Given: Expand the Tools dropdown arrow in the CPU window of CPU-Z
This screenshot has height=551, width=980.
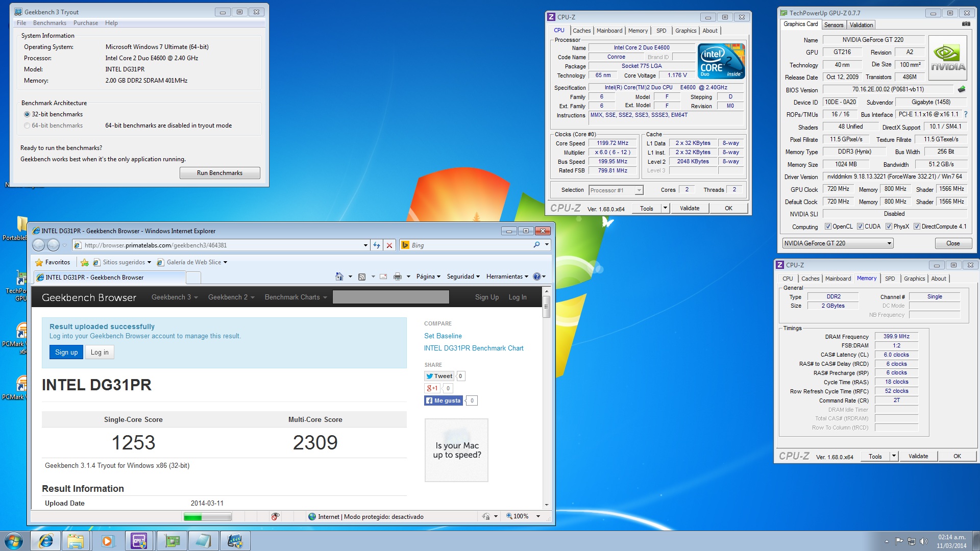Looking at the screenshot, I should [x=665, y=208].
